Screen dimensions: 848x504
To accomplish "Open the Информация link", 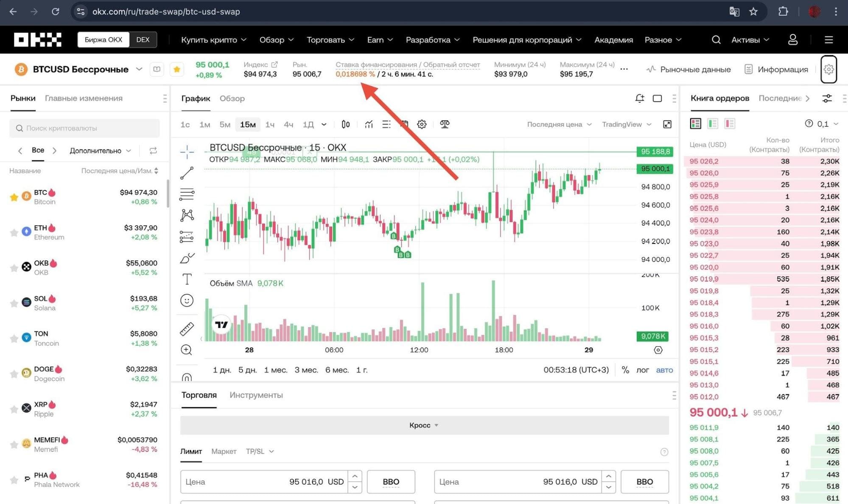I will 776,69.
